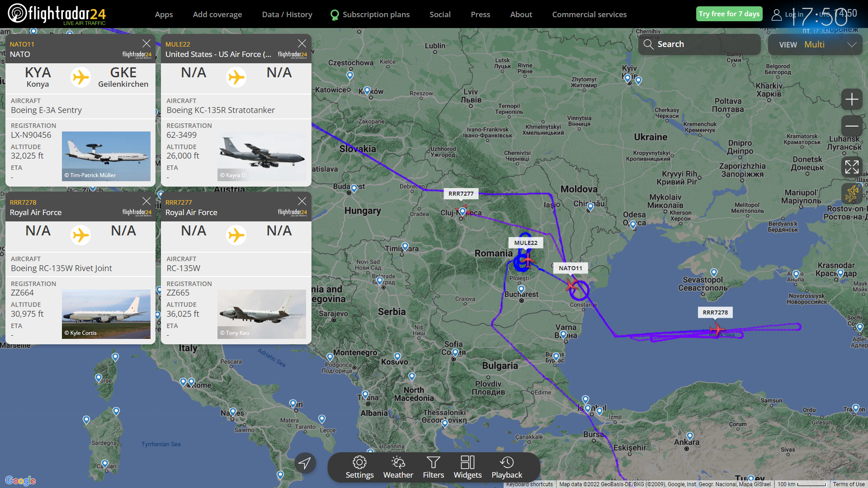Click the airport pin at Sofia
Image resolution: width=868 pixels, height=488 pixels.
pyautogui.click(x=455, y=352)
